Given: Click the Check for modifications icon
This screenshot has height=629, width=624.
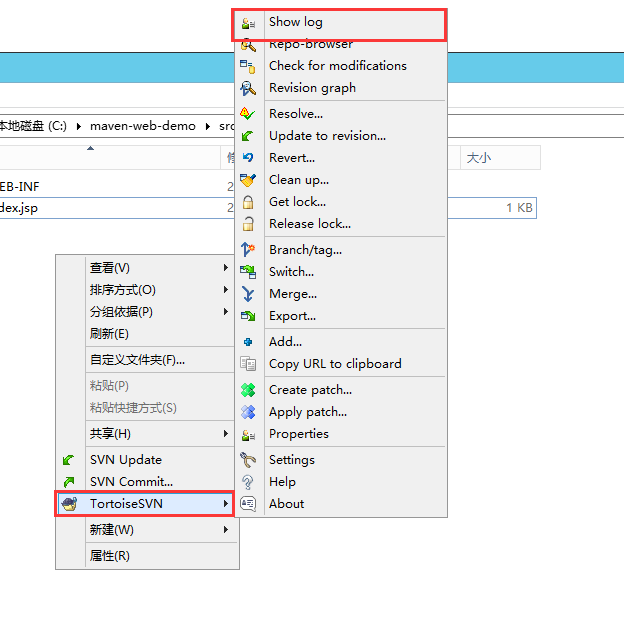Looking at the screenshot, I should coord(248,66).
